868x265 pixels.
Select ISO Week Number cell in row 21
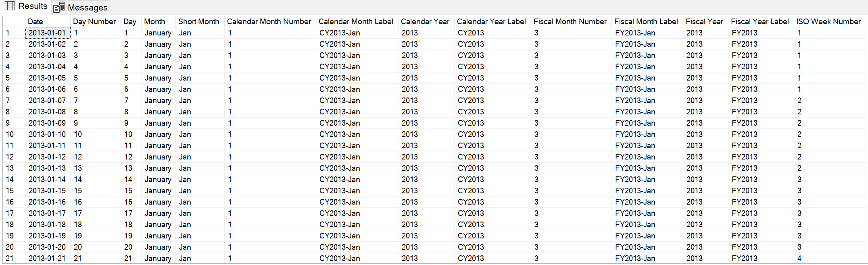(x=799, y=259)
